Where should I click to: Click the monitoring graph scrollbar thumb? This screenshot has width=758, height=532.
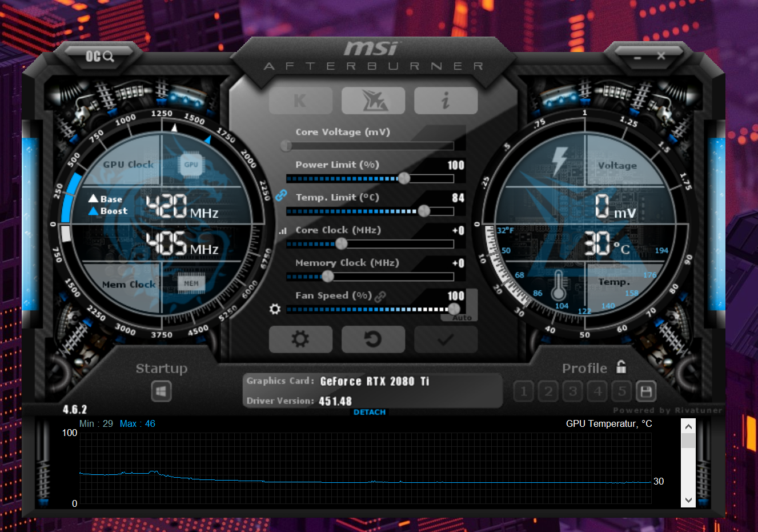click(x=688, y=441)
